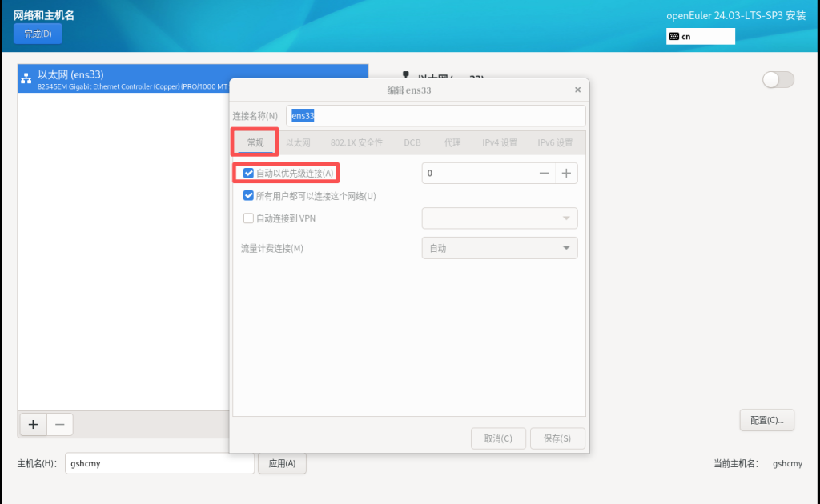Uncheck 所有用户都可以连接这个网络 checkbox
Viewport: 820px width, 504px height.
coord(249,196)
